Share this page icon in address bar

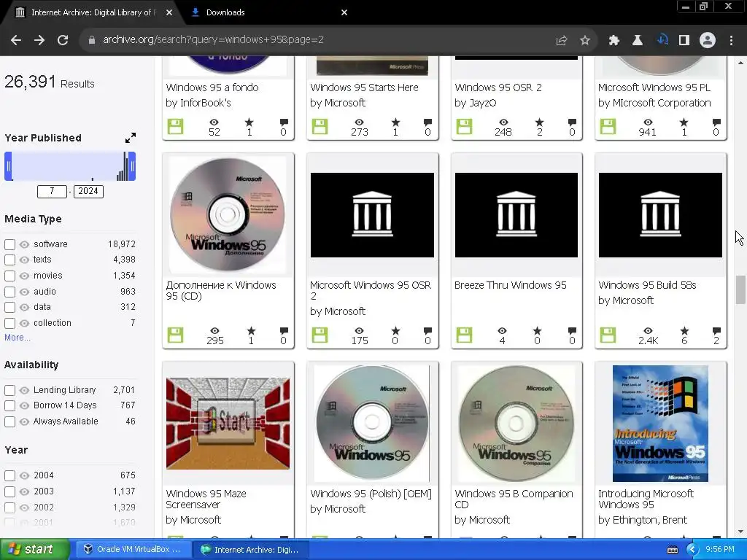coord(562,41)
